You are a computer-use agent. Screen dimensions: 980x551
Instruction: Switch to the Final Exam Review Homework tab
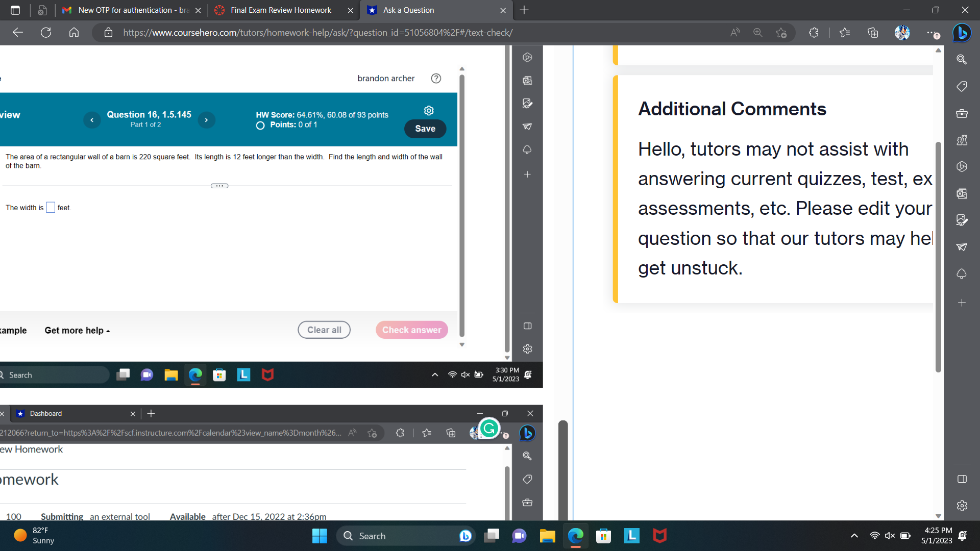pos(280,10)
